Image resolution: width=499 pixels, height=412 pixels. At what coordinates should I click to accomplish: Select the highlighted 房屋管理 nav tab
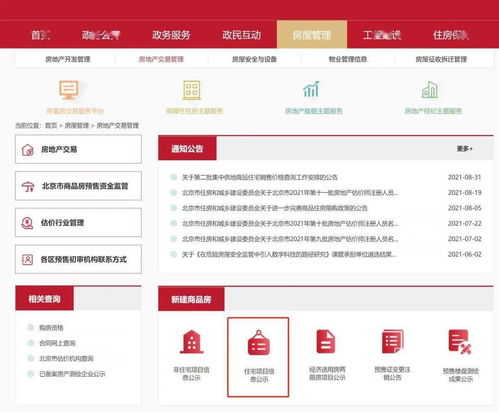coord(312,35)
